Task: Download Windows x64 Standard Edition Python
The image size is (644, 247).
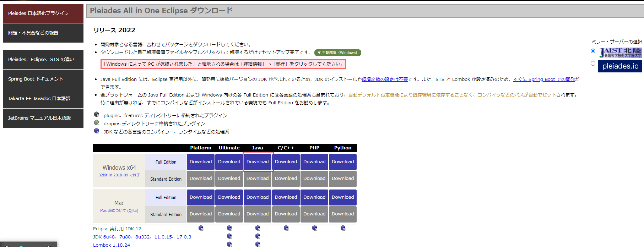Action: click(343, 179)
